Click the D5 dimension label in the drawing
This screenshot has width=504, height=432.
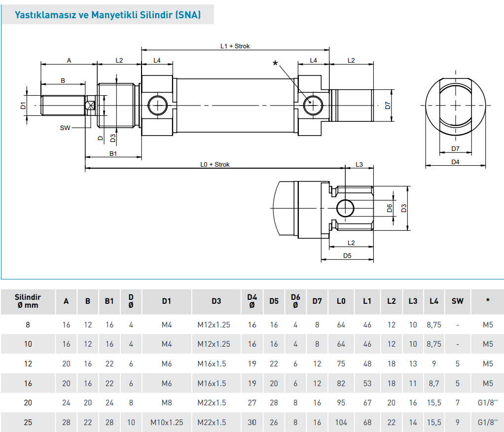pyautogui.click(x=347, y=255)
